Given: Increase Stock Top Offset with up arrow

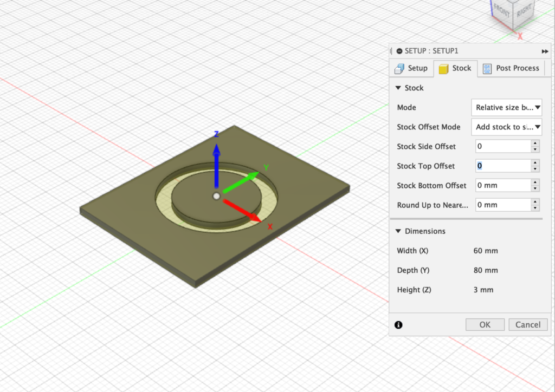Looking at the screenshot, I should coord(535,162).
